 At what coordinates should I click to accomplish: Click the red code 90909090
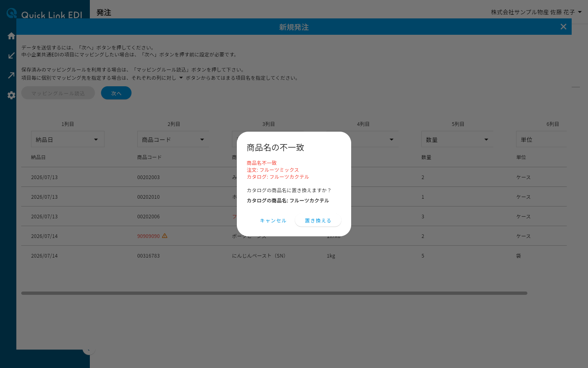click(x=149, y=236)
